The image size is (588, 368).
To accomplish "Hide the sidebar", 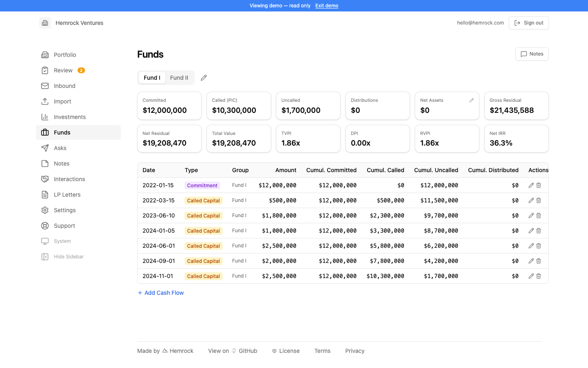I will click(x=78, y=257).
